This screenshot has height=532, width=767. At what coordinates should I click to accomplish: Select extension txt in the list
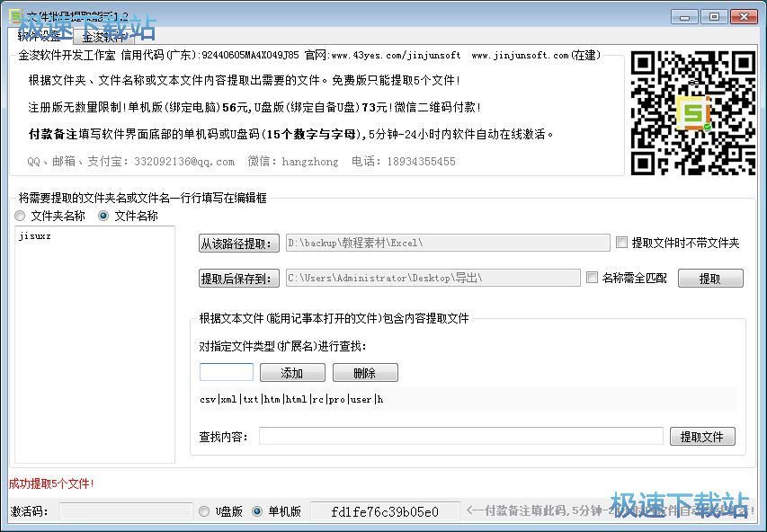click(x=251, y=400)
